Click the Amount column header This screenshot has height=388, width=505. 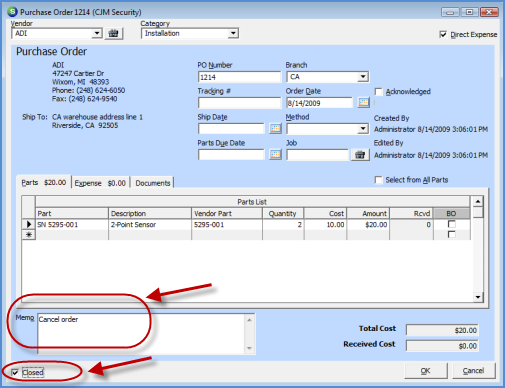coord(368,213)
